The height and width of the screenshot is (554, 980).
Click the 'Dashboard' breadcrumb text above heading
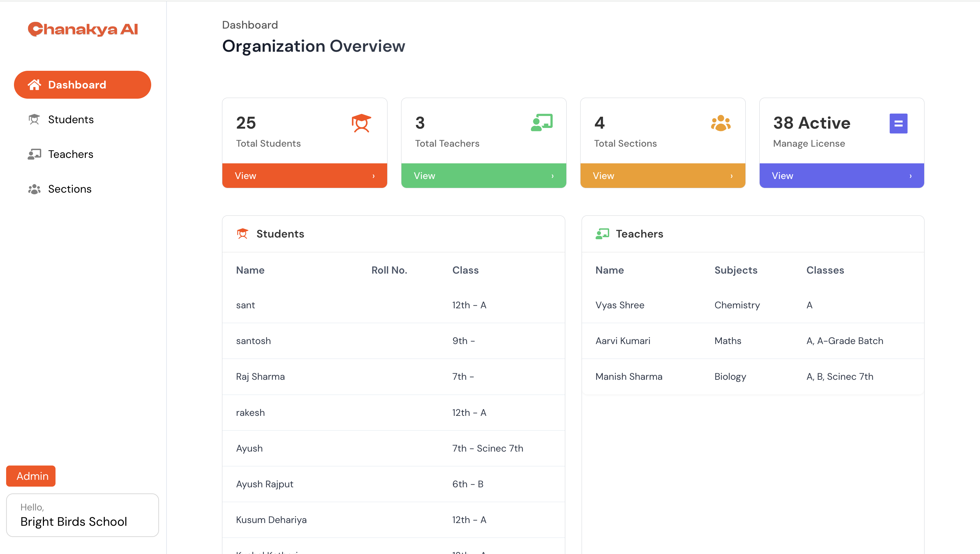250,25
